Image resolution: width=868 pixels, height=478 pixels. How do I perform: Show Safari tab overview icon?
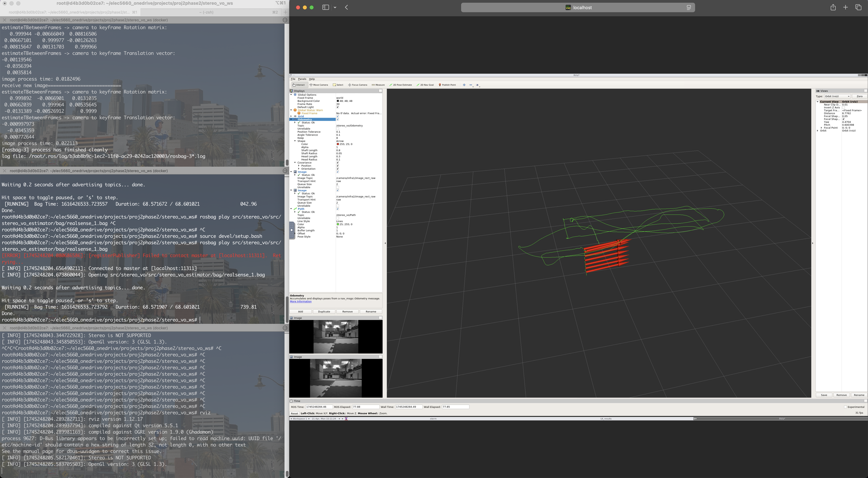click(858, 7)
